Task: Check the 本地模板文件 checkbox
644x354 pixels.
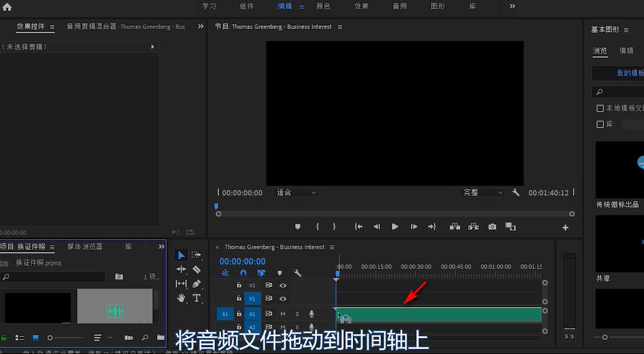Action: click(600, 108)
